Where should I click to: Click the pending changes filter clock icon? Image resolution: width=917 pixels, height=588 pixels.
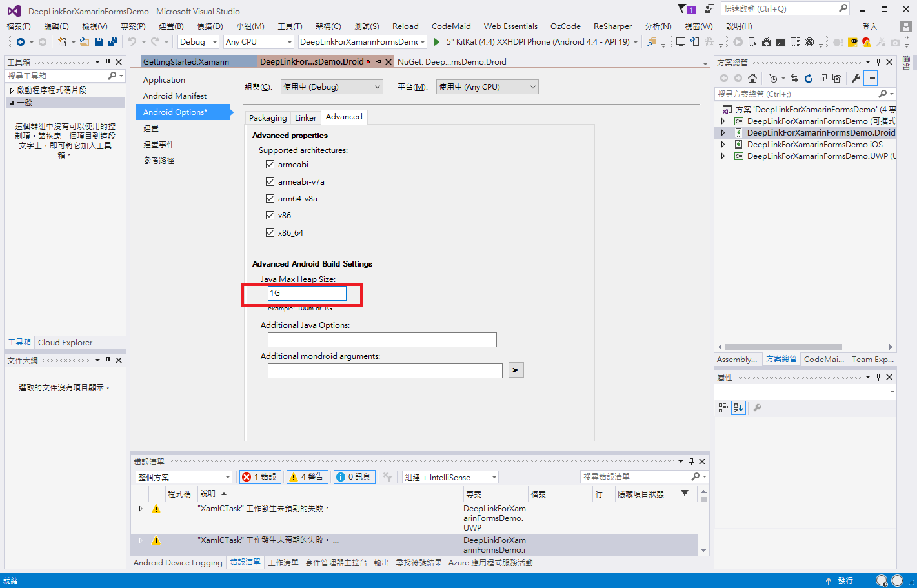click(773, 78)
